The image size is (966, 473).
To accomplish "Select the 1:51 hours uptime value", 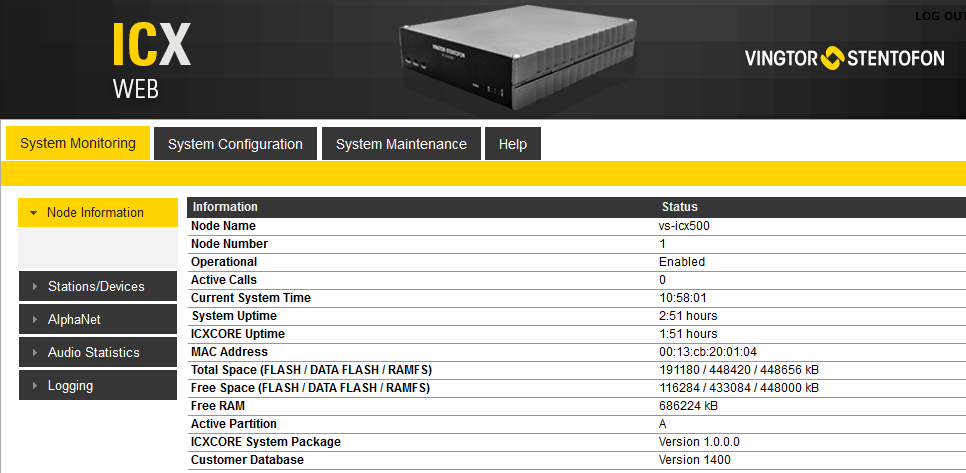I will click(x=688, y=334).
